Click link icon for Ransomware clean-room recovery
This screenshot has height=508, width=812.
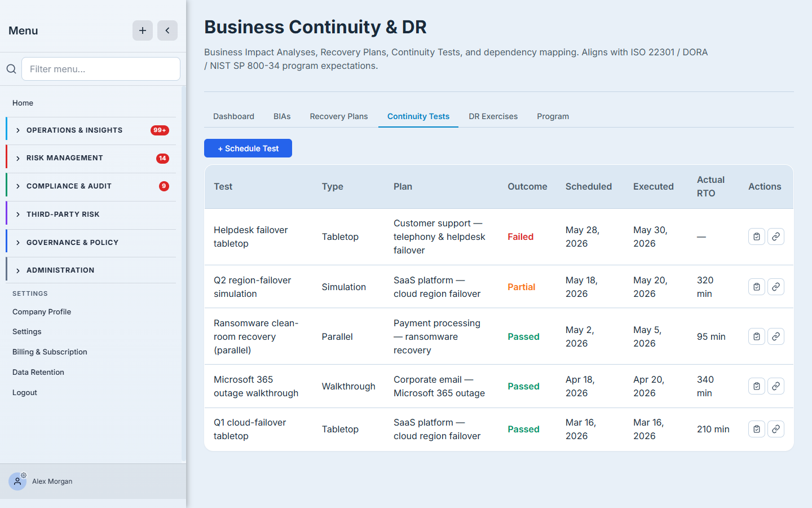tap(776, 336)
